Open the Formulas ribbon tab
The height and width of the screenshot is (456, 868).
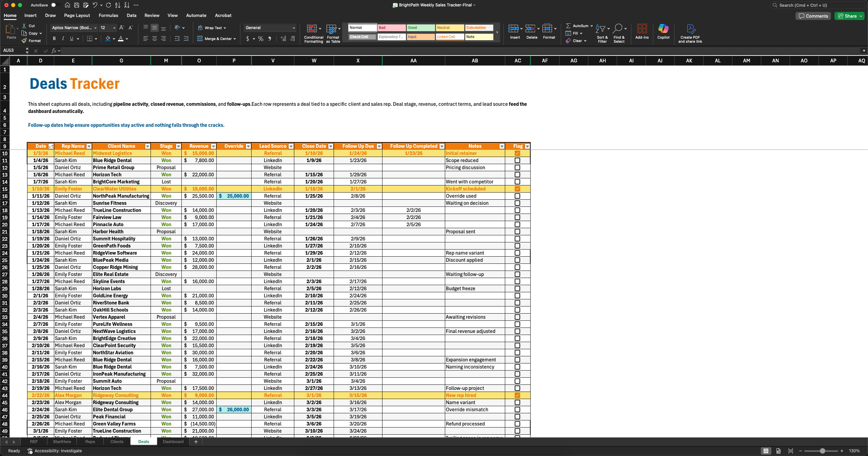coord(108,15)
